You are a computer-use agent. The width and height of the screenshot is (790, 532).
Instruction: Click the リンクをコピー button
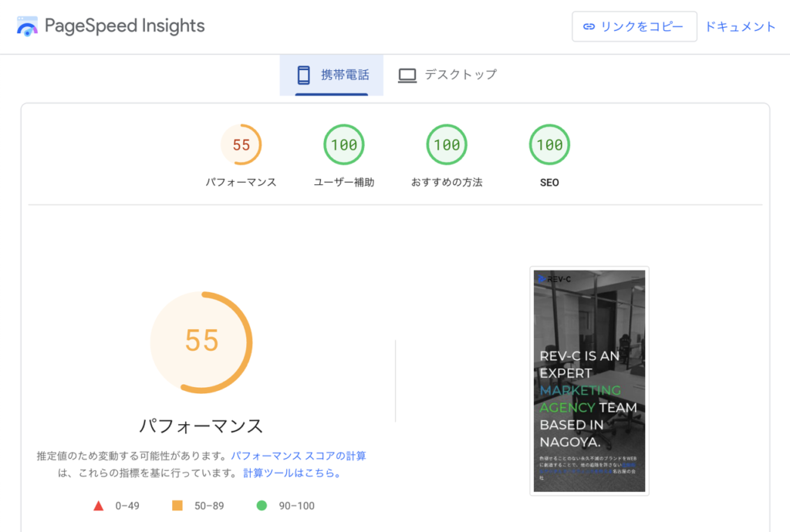634,27
